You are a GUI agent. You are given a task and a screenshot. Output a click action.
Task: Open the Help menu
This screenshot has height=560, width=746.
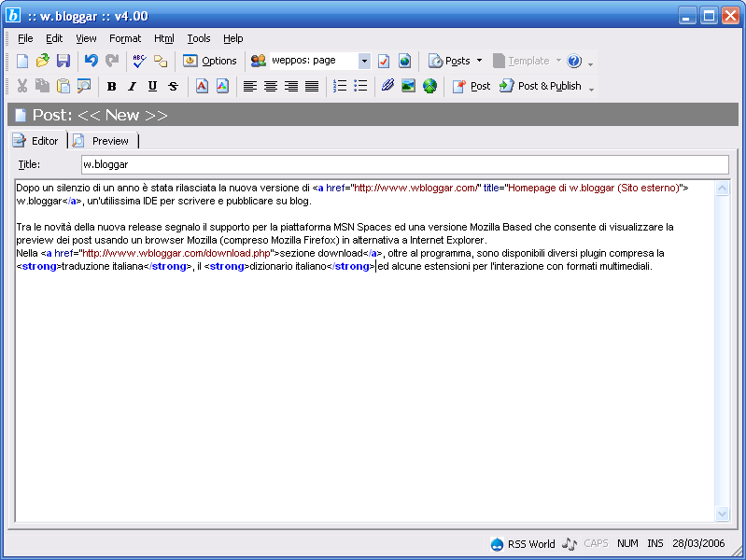(x=233, y=38)
